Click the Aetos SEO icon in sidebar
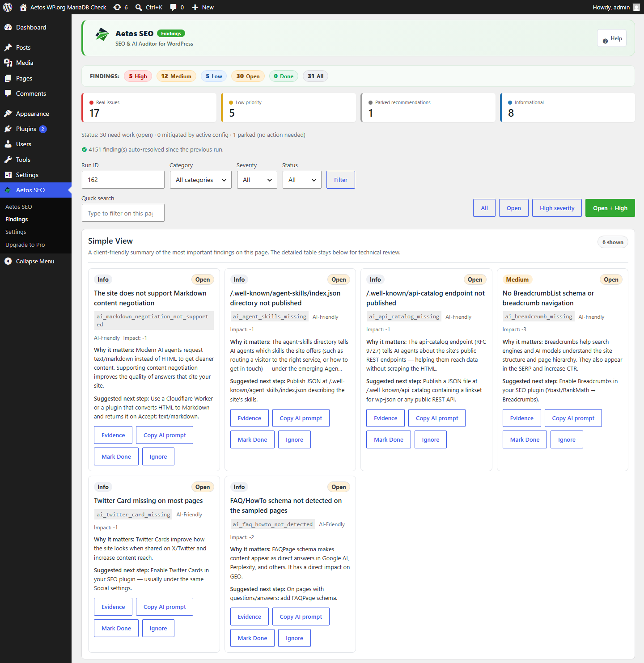Screen dimensions: 644x663 [8, 190]
